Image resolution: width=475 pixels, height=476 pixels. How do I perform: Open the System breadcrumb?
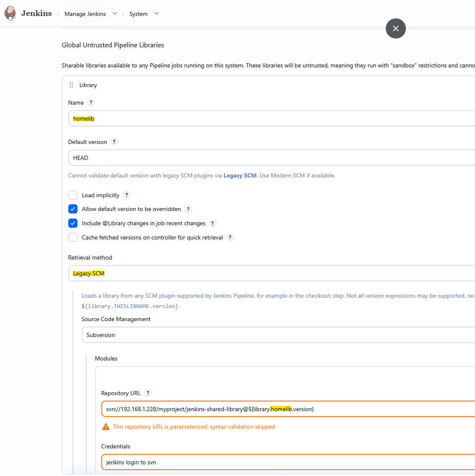click(139, 14)
